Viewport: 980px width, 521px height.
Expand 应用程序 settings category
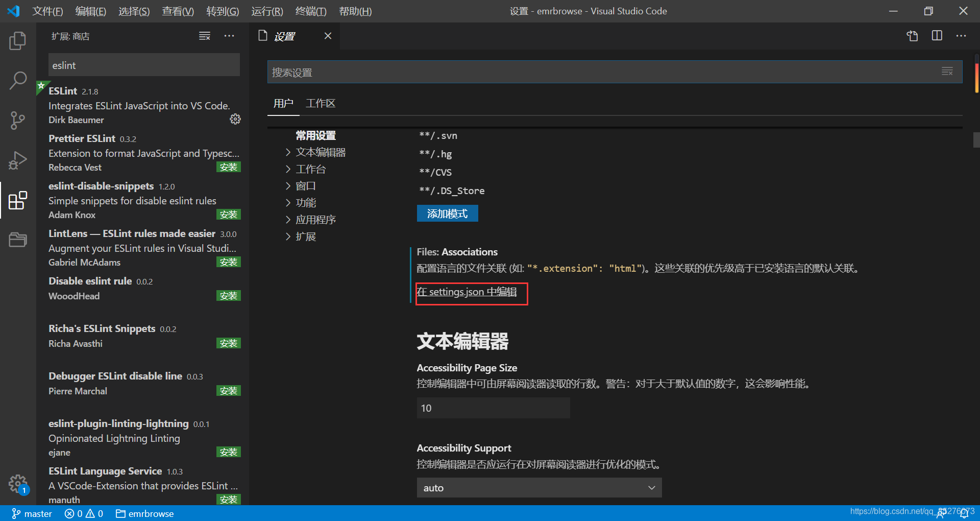coord(310,220)
